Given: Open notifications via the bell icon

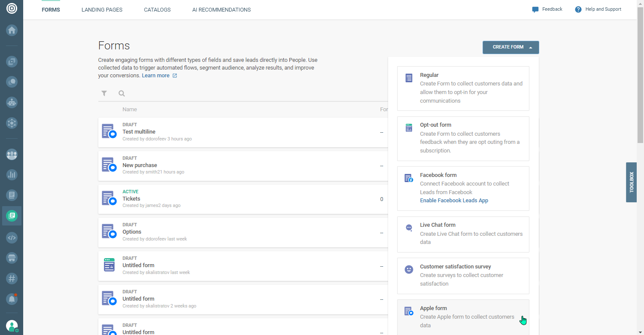Looking at the screenshot, I should 12,298.
